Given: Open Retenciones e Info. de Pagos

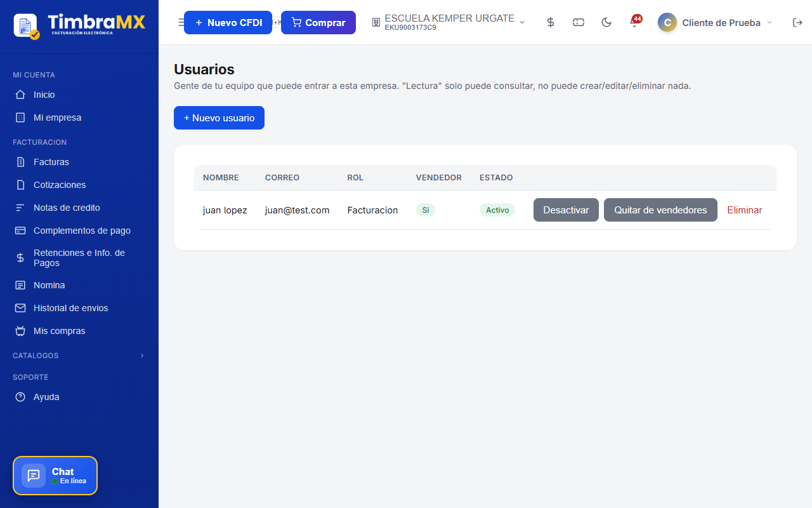Looking at the screenshot, I should (x=79, y=258).
